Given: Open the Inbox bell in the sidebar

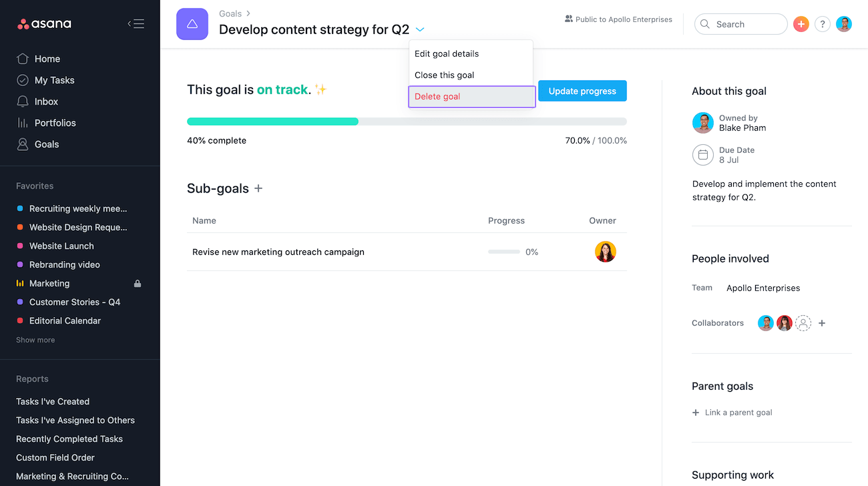Looking at the screenshot, I should tap(23, 101).
